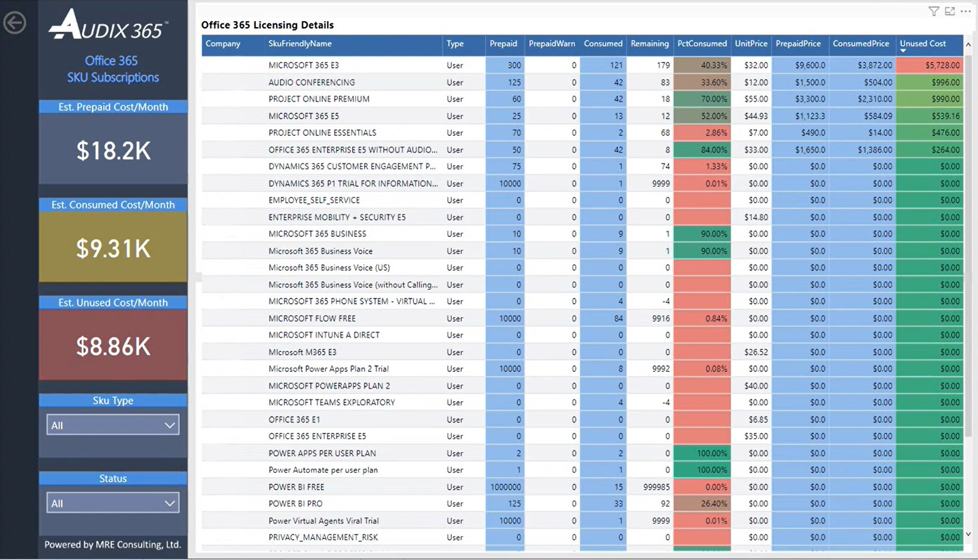The height and width of the screenshot is (560, 978).
Task: Click the 40.33% PctConsumed cell
Action: click(x=702, y=66)
